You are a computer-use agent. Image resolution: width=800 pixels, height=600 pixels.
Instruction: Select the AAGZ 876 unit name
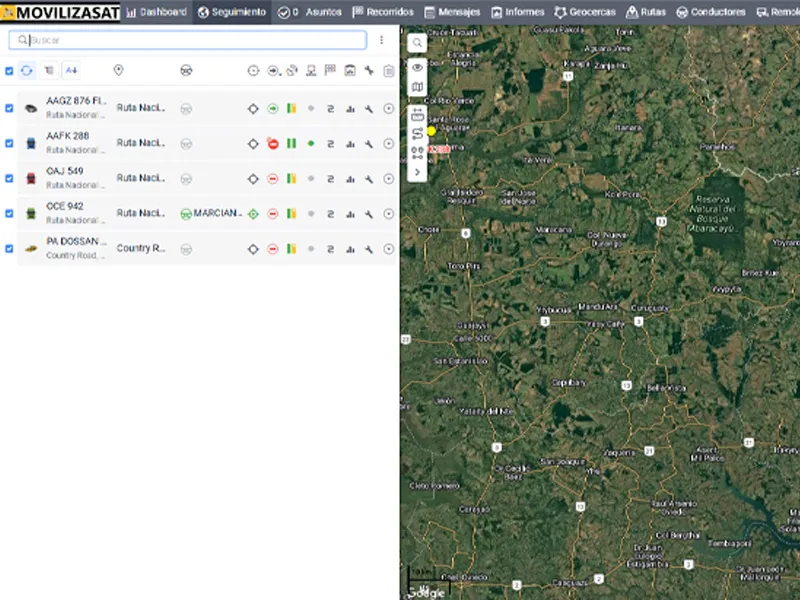point(76,101)
